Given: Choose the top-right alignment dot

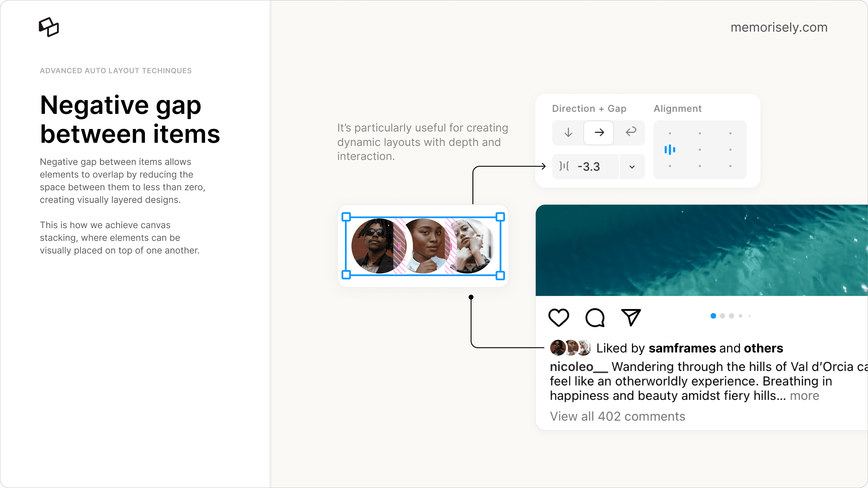Looking at the screenshot, I should (730, 133).
